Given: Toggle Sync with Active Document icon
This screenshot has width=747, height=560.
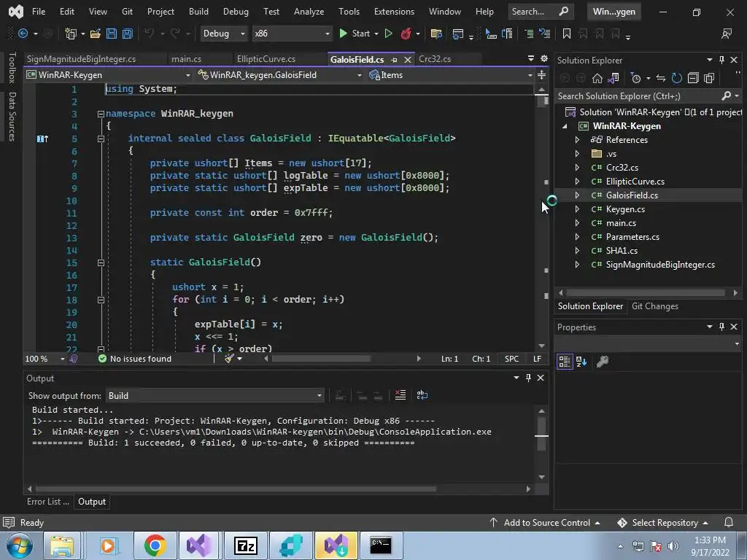Looking at the screenshot, I should pyautogui.click(x=660, y=78).
